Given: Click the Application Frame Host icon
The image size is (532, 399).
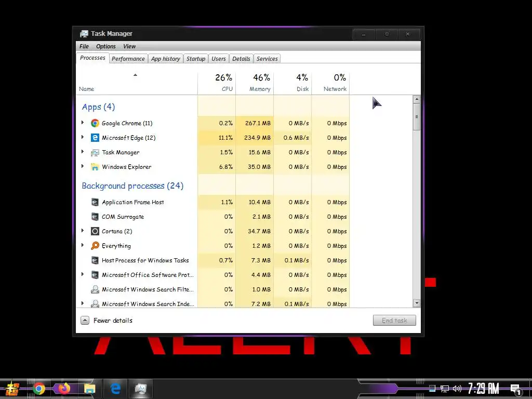Looking at the screenshot, I should click(95, 202).
